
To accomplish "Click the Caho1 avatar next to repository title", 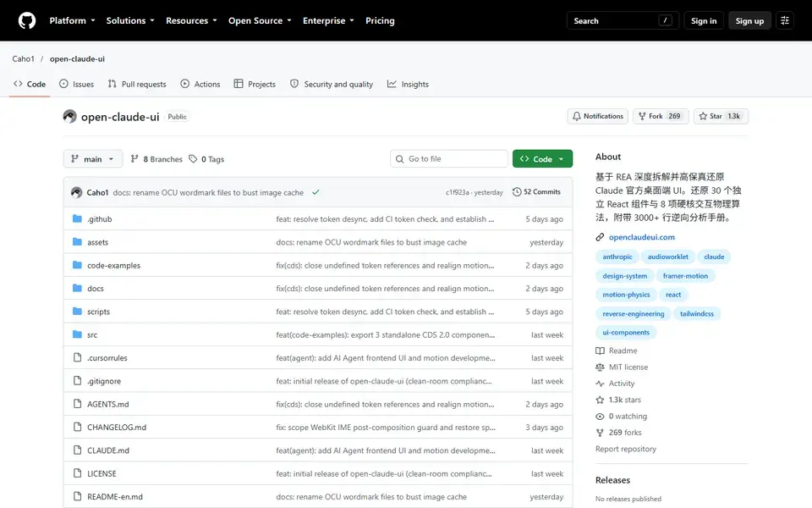I will [x=69, y=116].
